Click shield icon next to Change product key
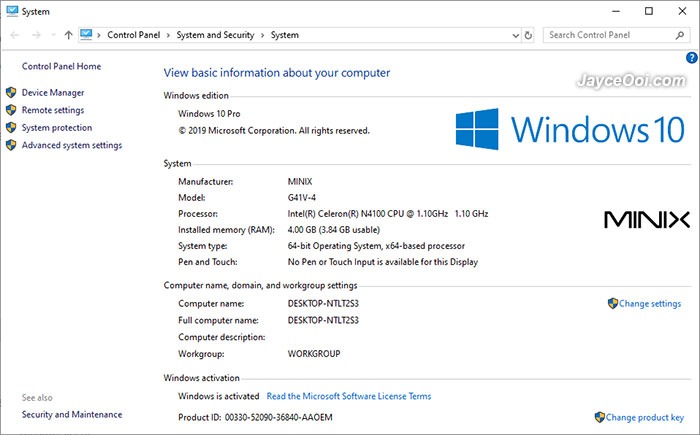The width and height of the screenshot is (700, 435). click(x=600, y=417)
